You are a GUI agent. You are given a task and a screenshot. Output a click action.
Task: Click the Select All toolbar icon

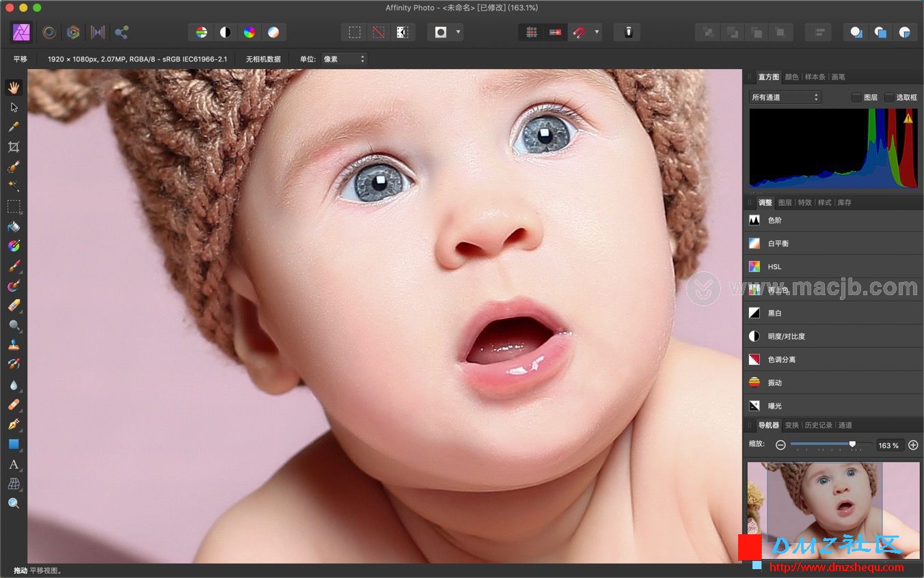tap(355, 32)
